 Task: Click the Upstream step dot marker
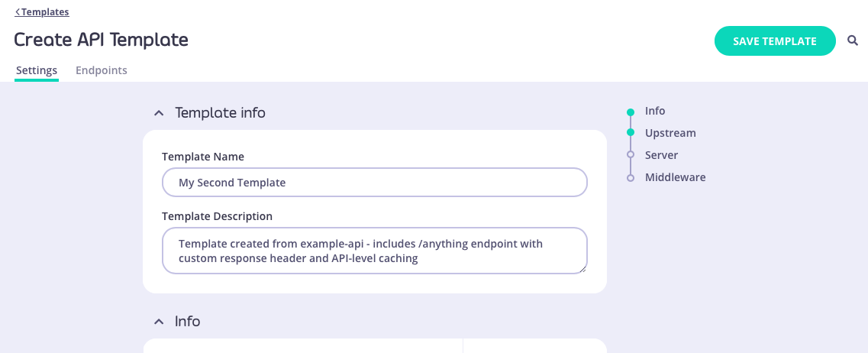click(x=631, y=133)
